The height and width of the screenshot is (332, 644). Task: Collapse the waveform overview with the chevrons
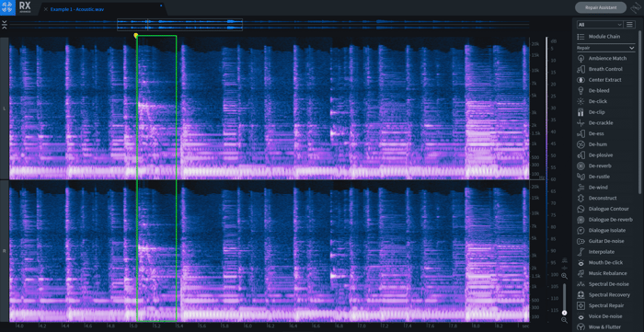coord(4,25)
